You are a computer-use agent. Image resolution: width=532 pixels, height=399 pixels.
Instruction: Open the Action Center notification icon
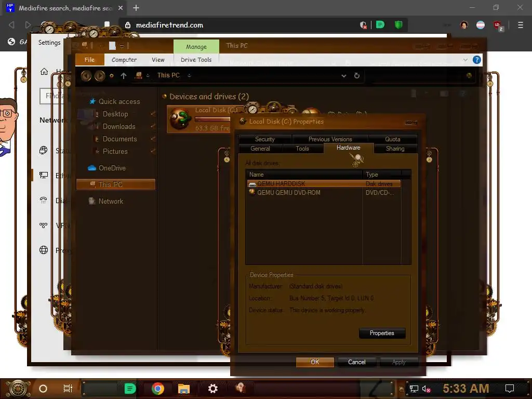point(510,389)
